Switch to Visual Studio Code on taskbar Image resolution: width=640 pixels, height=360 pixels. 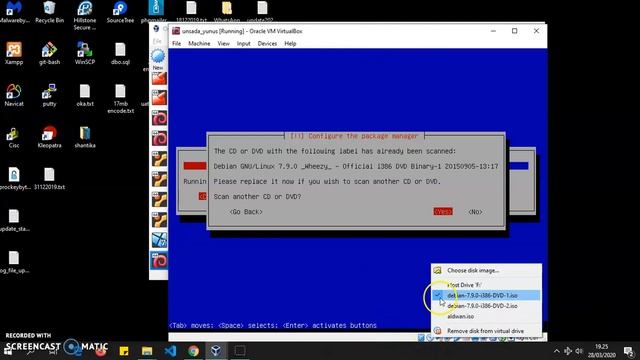[x=170, y=351]
